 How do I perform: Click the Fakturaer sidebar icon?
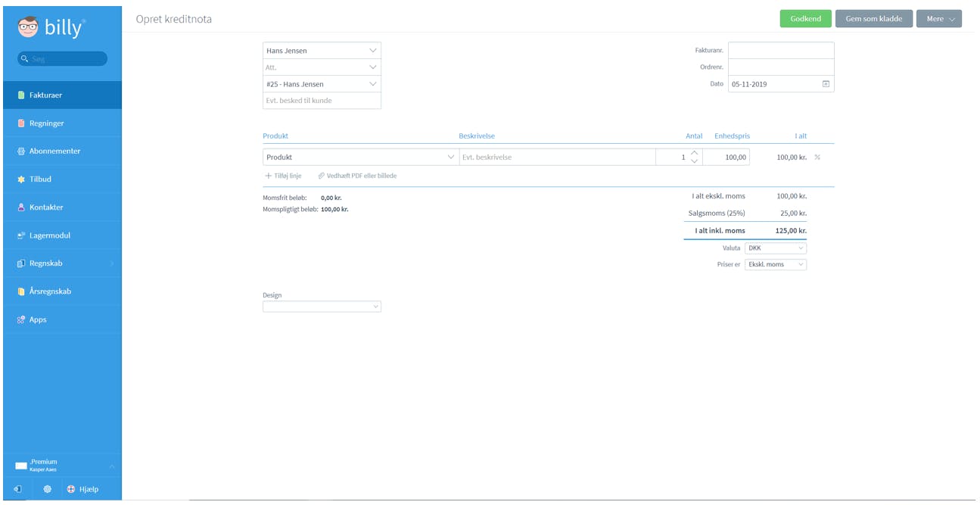(21, 95)
